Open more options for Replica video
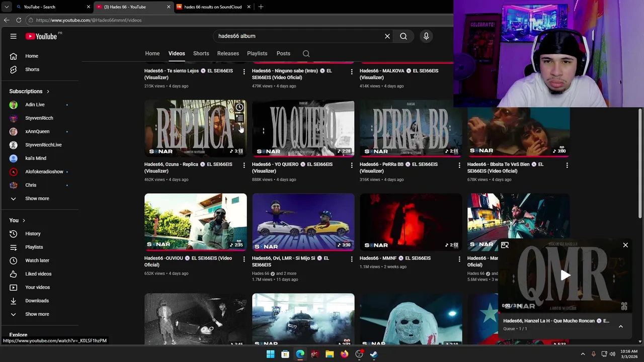The width and height of the screenshot is (644, 362). click(x=244, y=165)
